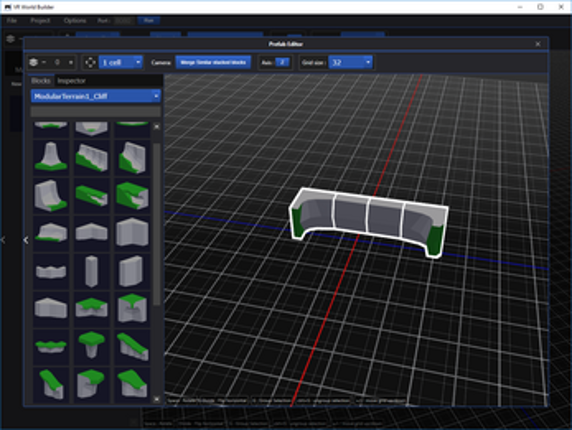Select the tall grass block with cave cutout
Viewport: 572px width, 430px height.
[132, 195]
